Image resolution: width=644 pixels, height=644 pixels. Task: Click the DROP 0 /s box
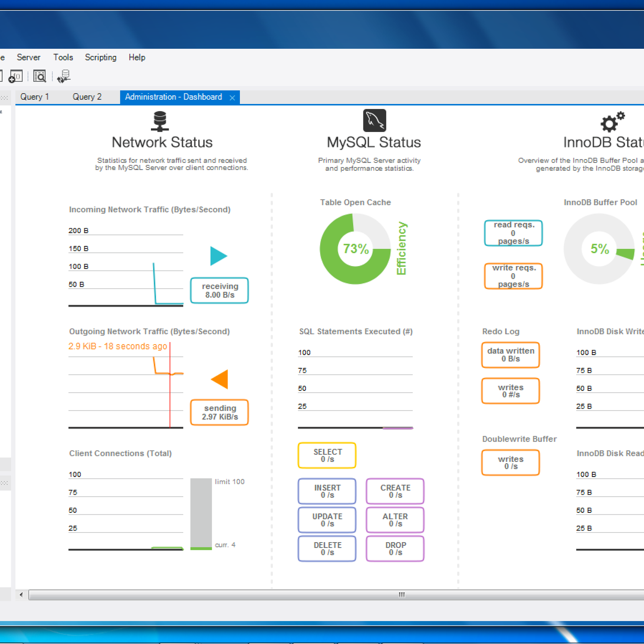click(x=395, y=548)
